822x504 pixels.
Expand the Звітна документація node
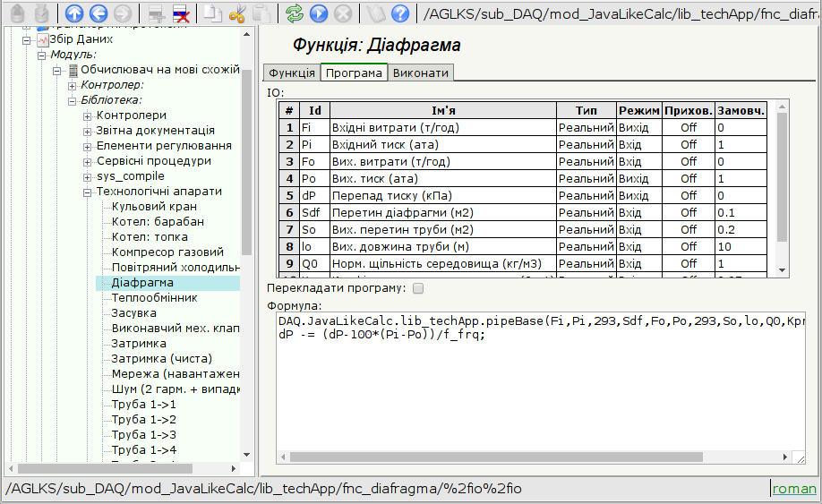tap(88, 131)
